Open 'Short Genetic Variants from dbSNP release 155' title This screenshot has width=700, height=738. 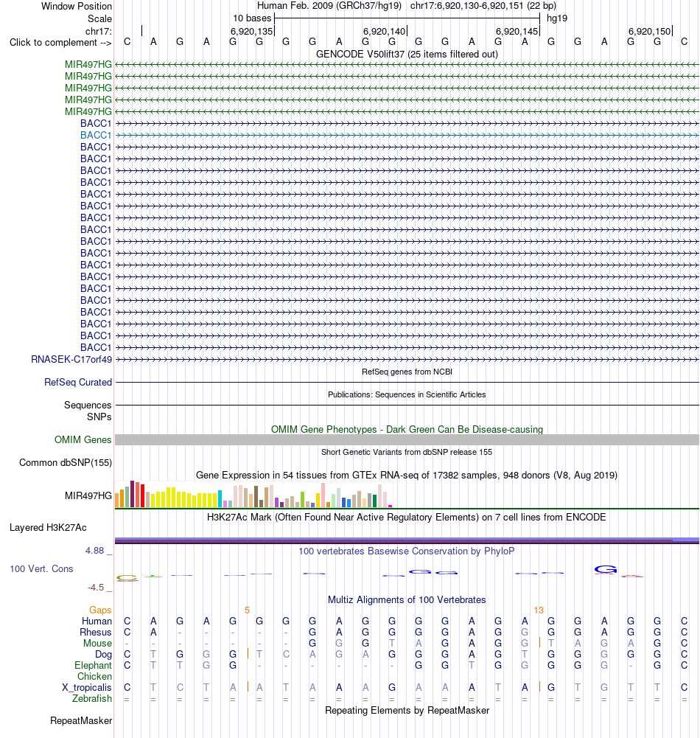point(407,452)
